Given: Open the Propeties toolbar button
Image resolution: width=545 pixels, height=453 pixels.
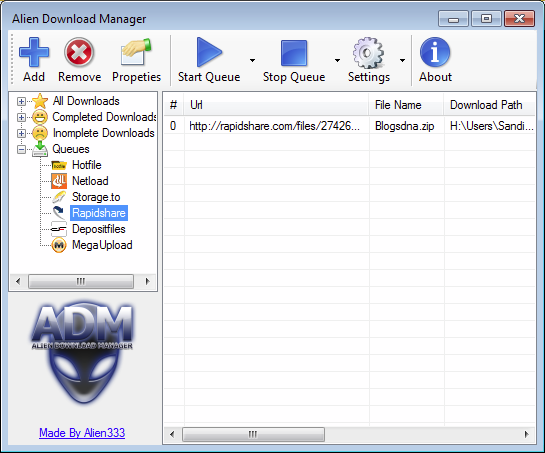Looking at the screenshot, I should 136,52.
